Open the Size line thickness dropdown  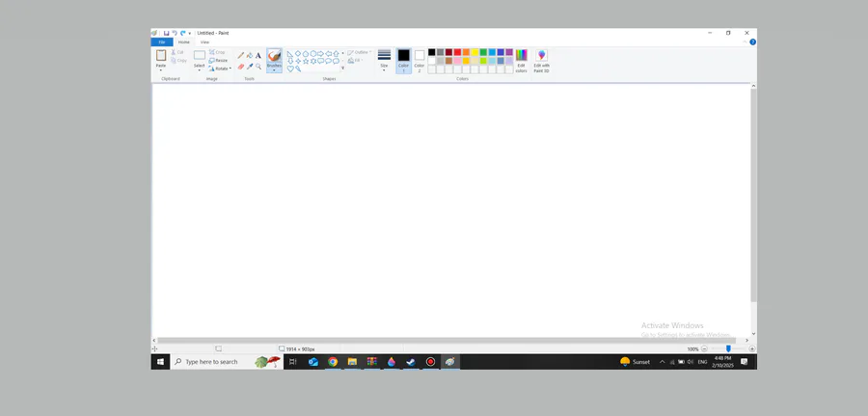(384, 61)
